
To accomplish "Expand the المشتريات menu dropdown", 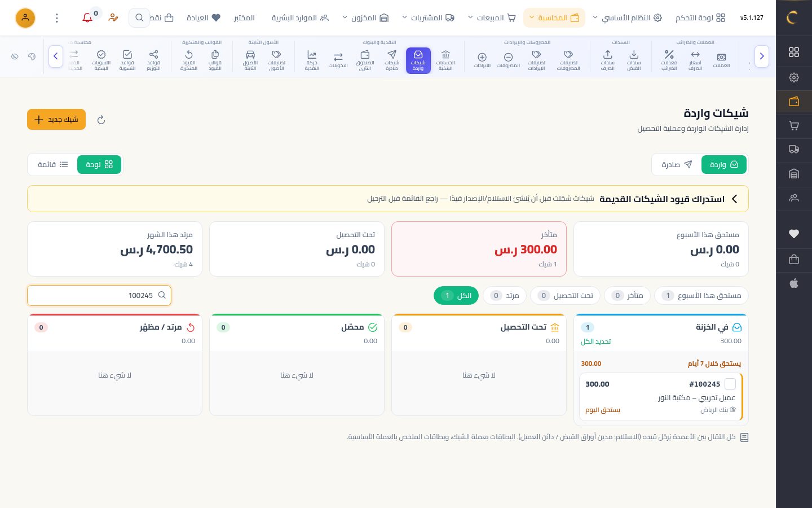I will click(429, 18).
